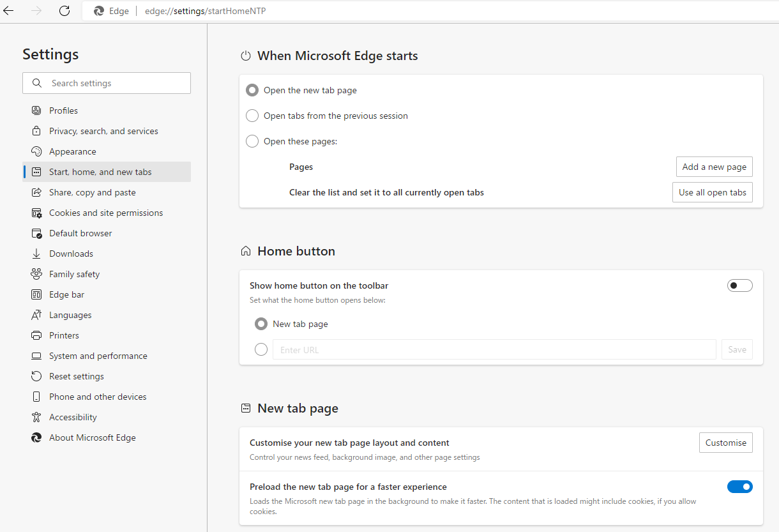
Task: Click the Languages icon
Action: click(x=36, y=315)
